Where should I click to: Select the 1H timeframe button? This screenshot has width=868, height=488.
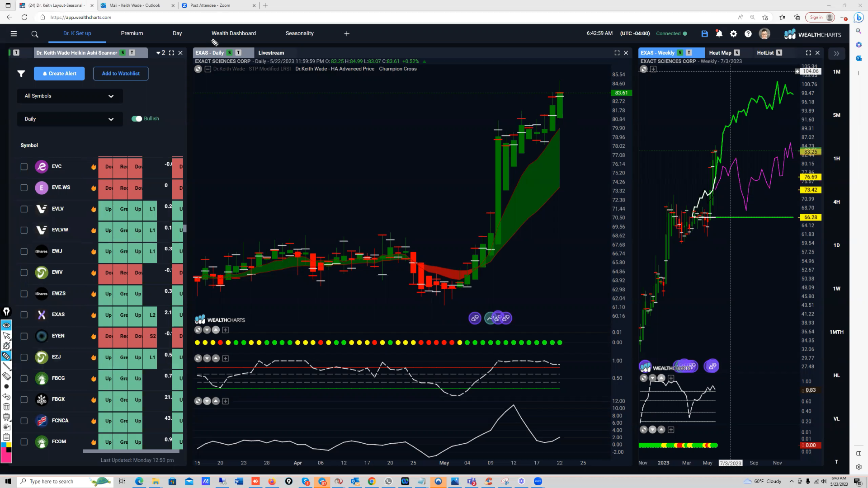coord(836,159)
